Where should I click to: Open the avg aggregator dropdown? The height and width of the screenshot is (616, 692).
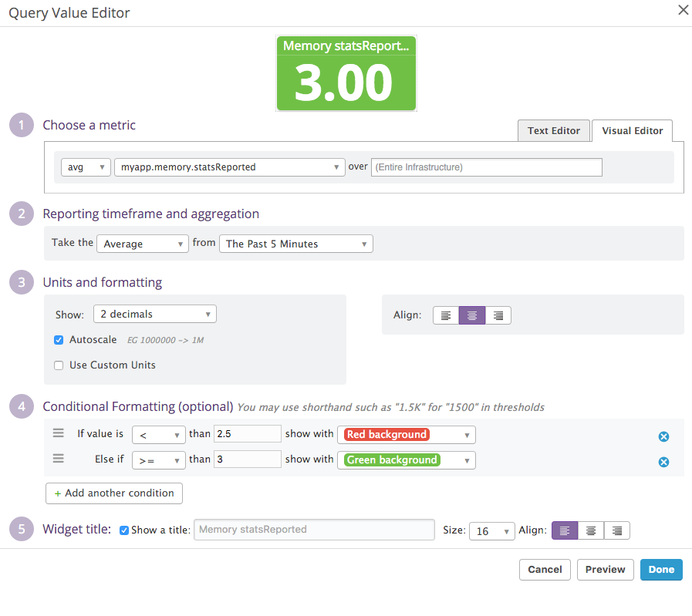click(x=86, y=167)
